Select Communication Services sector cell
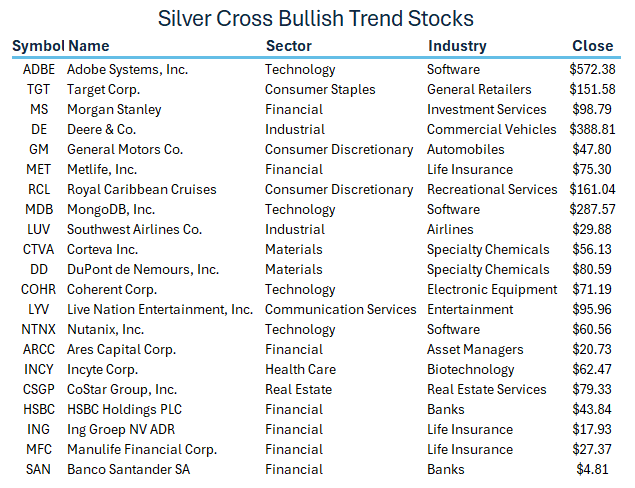The height and width of the screenshot is (488, 635). pos(340,310)
